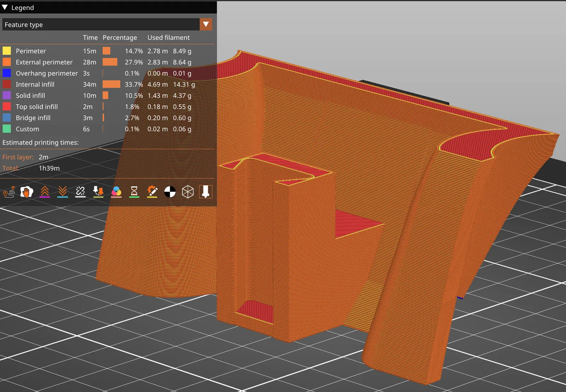Toggle print pauses hourglass icon
Image resolution: width=566 pixels, height=392 pixels.
[x=134, y=192]
